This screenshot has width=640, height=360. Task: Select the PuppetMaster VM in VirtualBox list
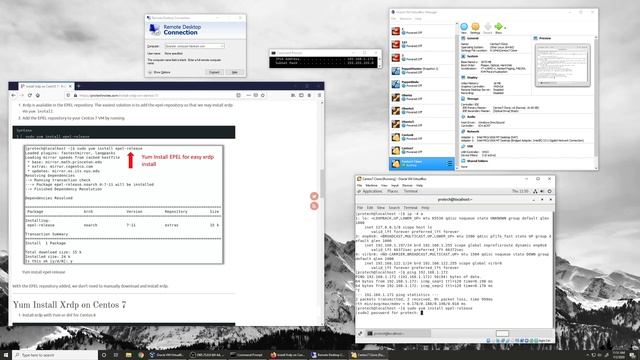[422, 71]
